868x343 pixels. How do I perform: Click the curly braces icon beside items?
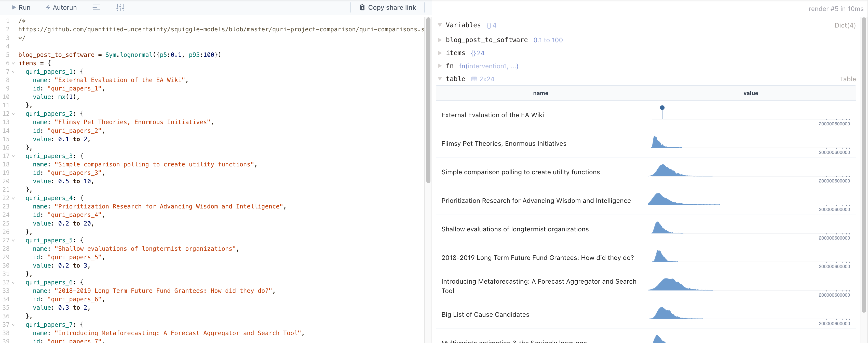[x=473, y=53]
